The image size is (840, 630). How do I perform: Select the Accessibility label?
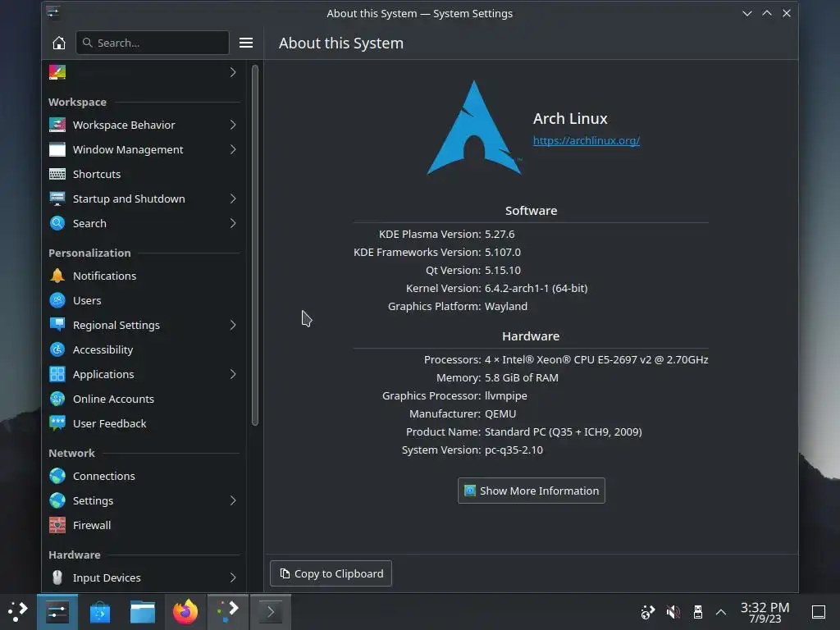(103, 349)
